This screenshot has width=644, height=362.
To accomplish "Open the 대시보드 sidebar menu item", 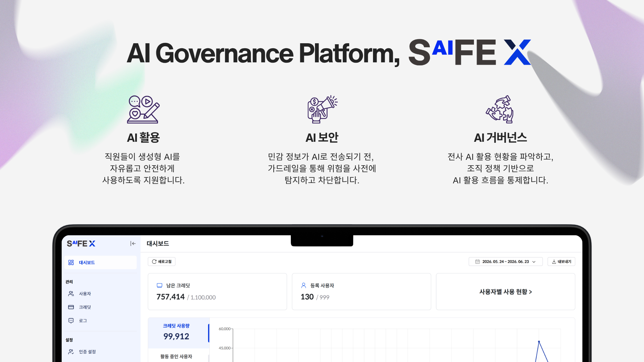I will [x=101, y=262].
